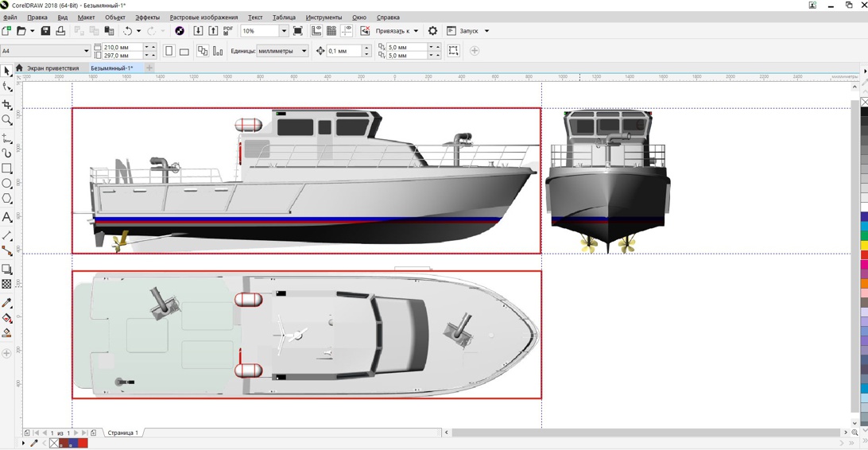Choose the Text tool
The height and width of the screenshot is (450, 868).
point(7,217)
